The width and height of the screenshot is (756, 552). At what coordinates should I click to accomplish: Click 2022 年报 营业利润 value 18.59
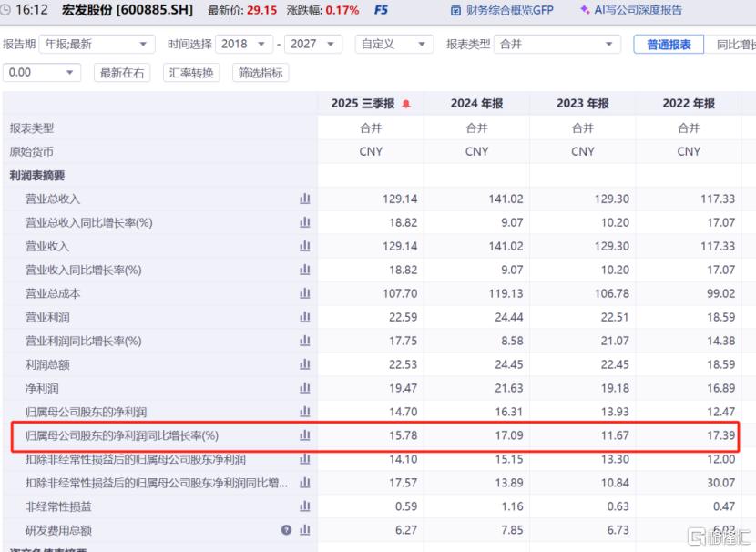coord(720,317)
